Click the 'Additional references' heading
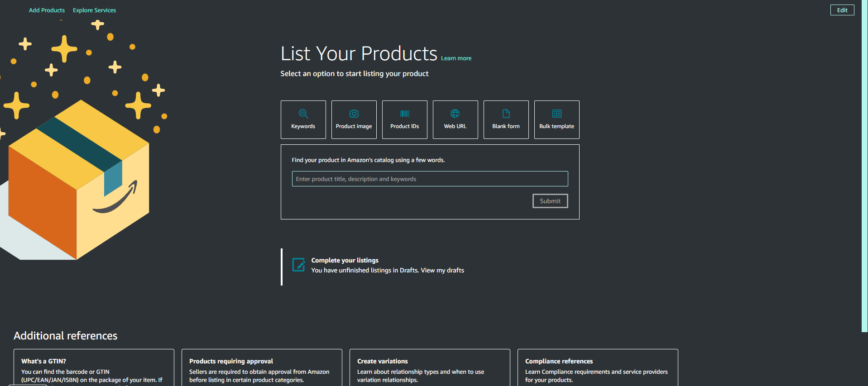This screenshot has height=386, width=868. pos(65,336)
